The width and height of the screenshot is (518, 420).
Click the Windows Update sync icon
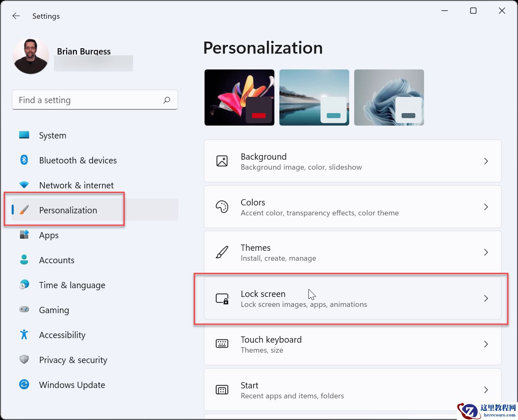pyautogui.click(x=24, y=384)
